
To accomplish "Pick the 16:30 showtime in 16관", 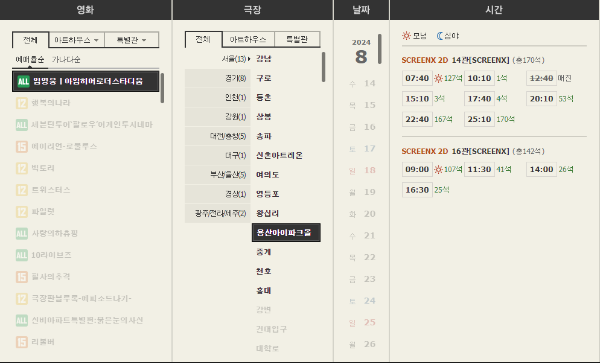I will [x=417, y=190].
